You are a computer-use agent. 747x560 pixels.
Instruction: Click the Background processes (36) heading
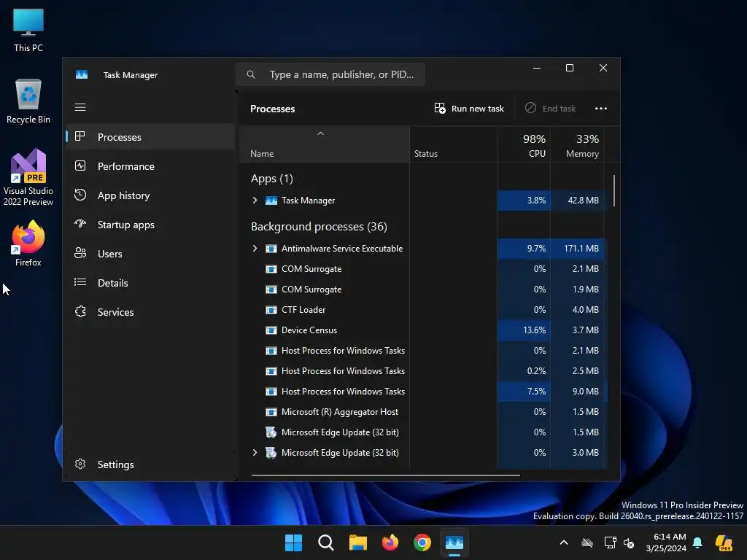click(x=319, y=227)
